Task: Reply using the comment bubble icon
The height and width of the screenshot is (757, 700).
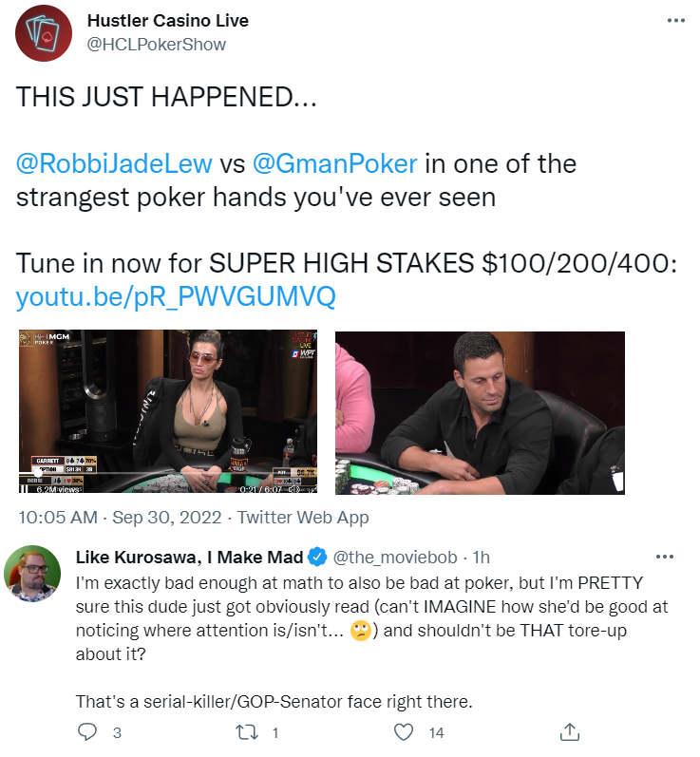Action: [x=87, y=731]
